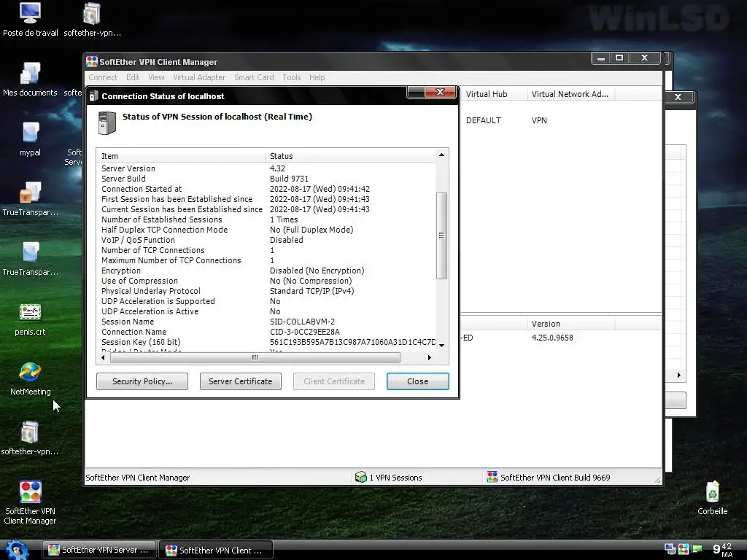Click the Security Policy... button
The image size is (747, 560).
(142, 381)
